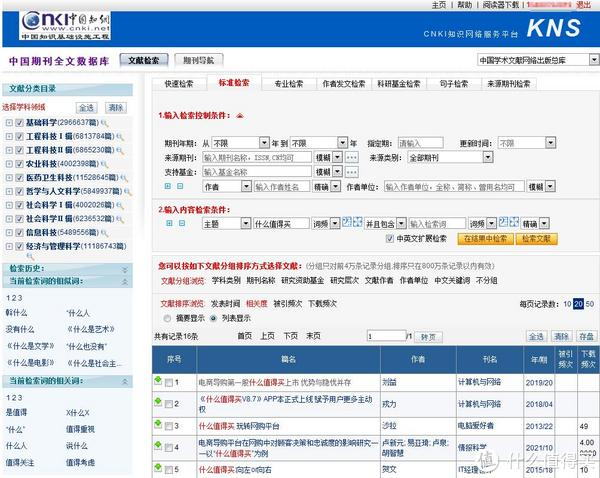Click the 清除 button in subject field selection

[116, 108]
